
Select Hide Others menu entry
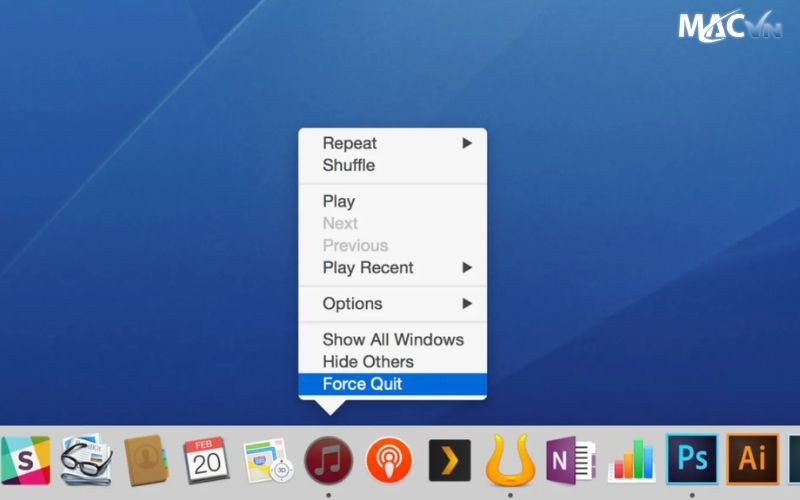coord(392,362)
